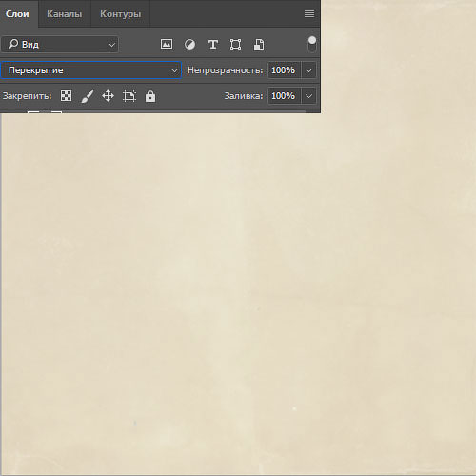Lock image pixels brush icon
The width and height of the screenshot is (476, 476).
88,96
